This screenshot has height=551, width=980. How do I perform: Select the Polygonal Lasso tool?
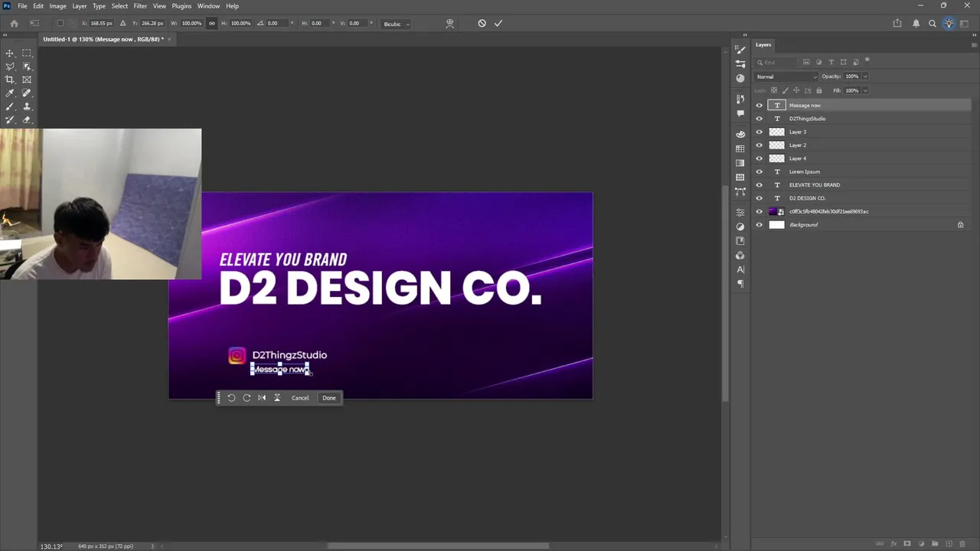tap(10, 67)
